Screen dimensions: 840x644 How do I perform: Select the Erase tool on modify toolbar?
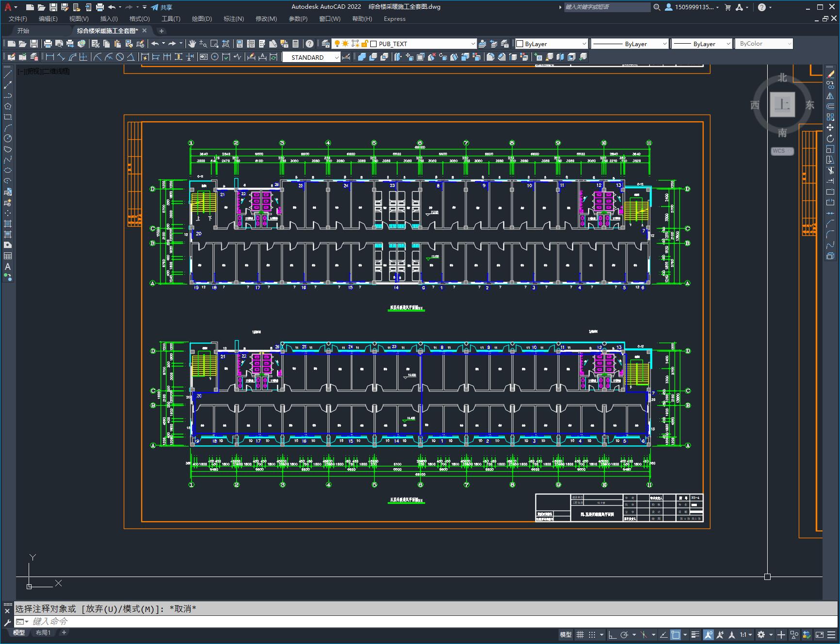pos(830,74)
